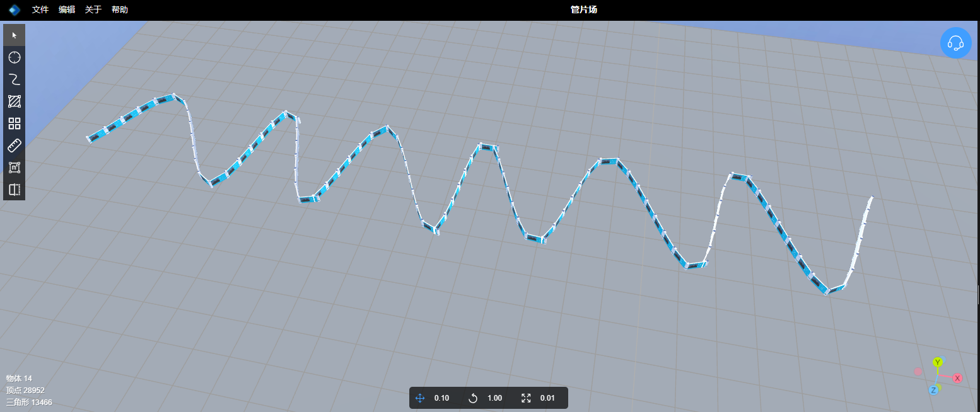Viewport: 980px width, 412px height.
Task: Click the move snap cross-arrows icon
Action: [421, 398]
